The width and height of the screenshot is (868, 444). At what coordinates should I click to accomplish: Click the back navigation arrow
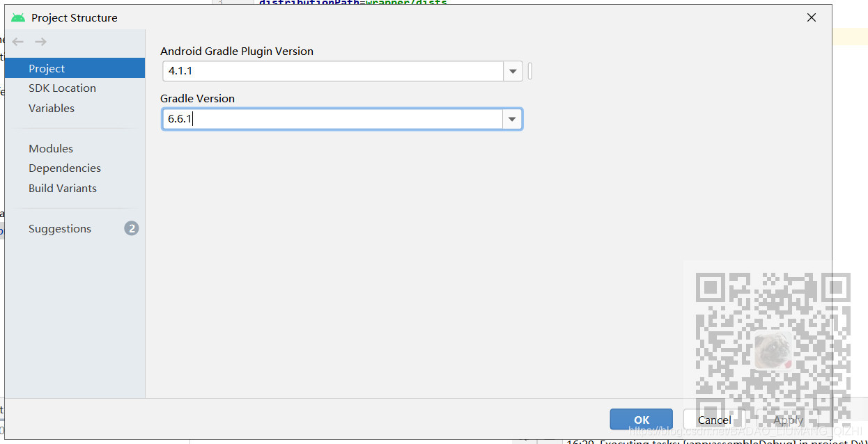[18, 41]
